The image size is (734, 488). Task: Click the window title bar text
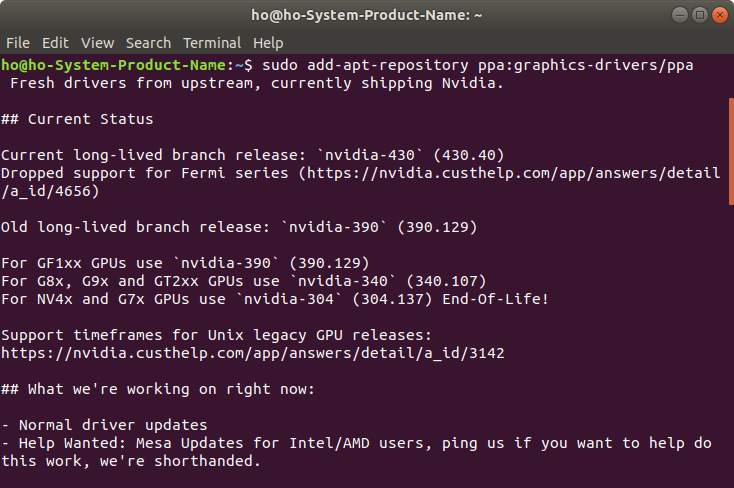coord(367,15)
